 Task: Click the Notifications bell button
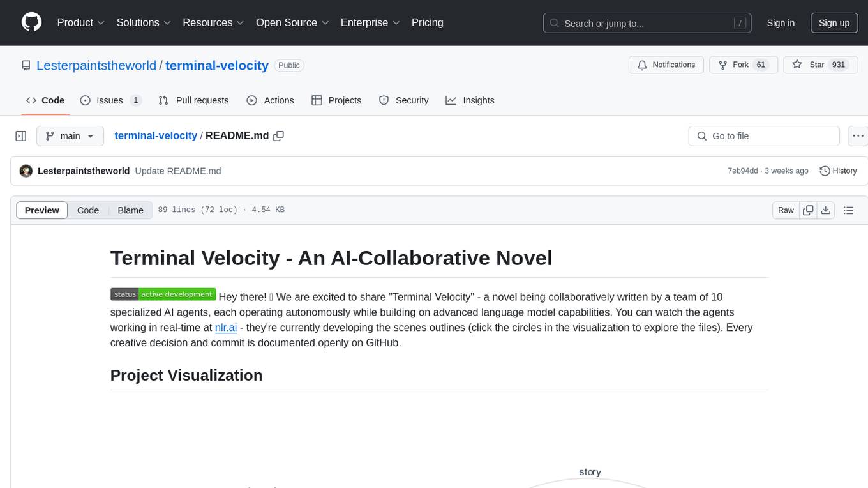click(666, 65)
